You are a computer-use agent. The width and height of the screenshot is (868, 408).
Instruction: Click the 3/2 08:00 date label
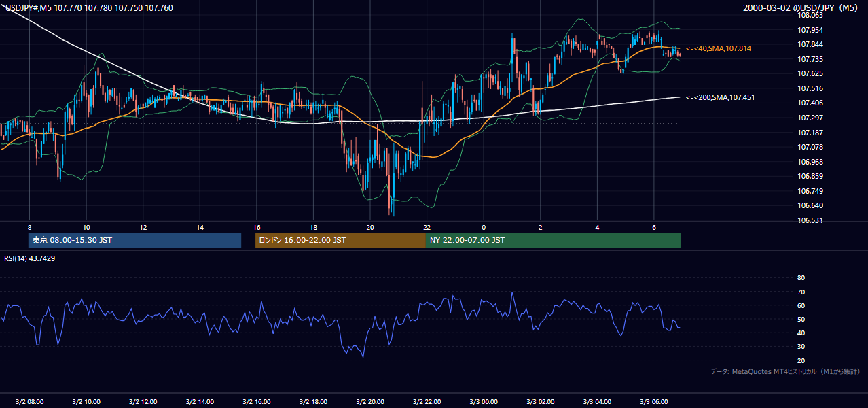[29, 401]
